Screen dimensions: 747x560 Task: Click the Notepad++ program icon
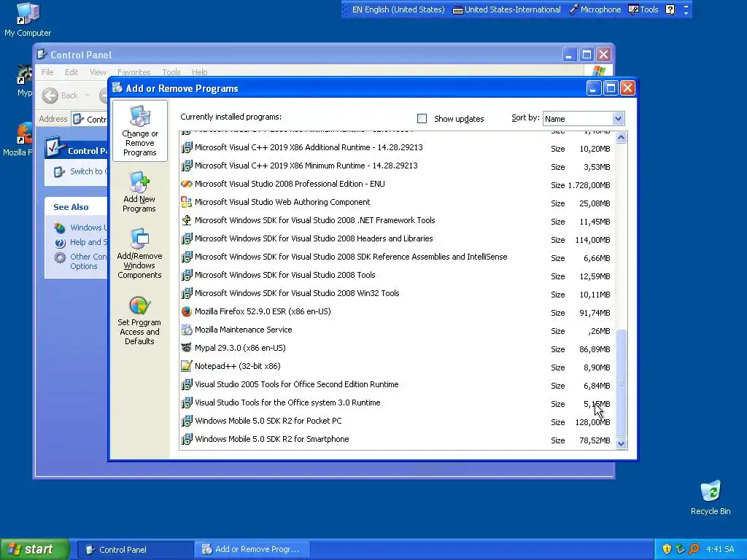pyautogui.click(x=187, y=366)
